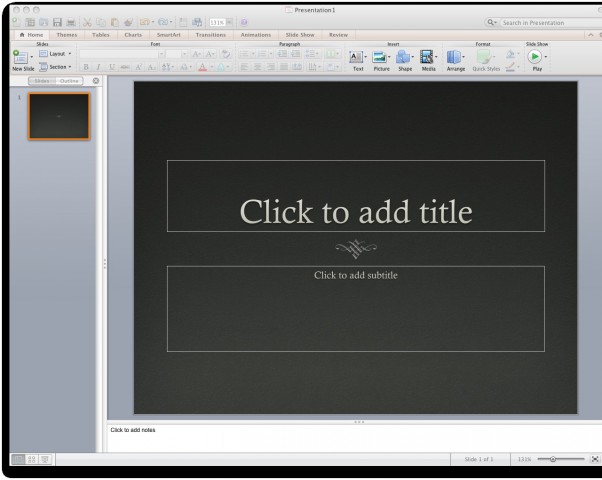Click the Text box insert icon

point(356,57)
